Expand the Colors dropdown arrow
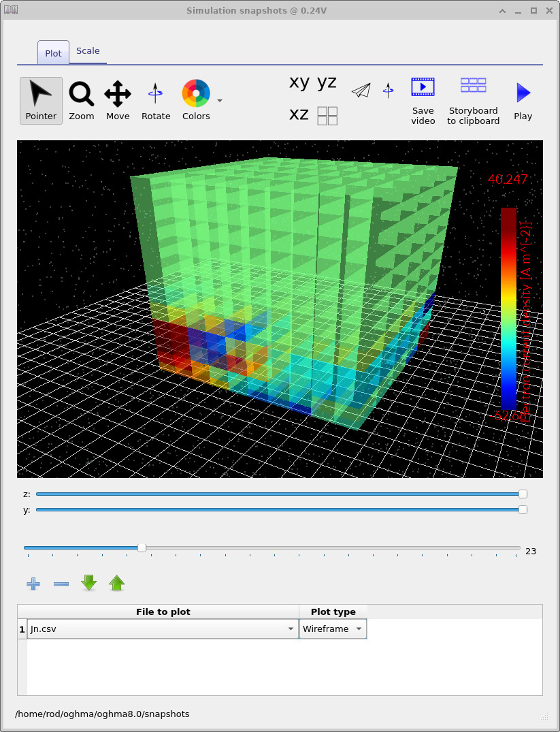The height and width of the screenshot is (732, 560). 219,101
